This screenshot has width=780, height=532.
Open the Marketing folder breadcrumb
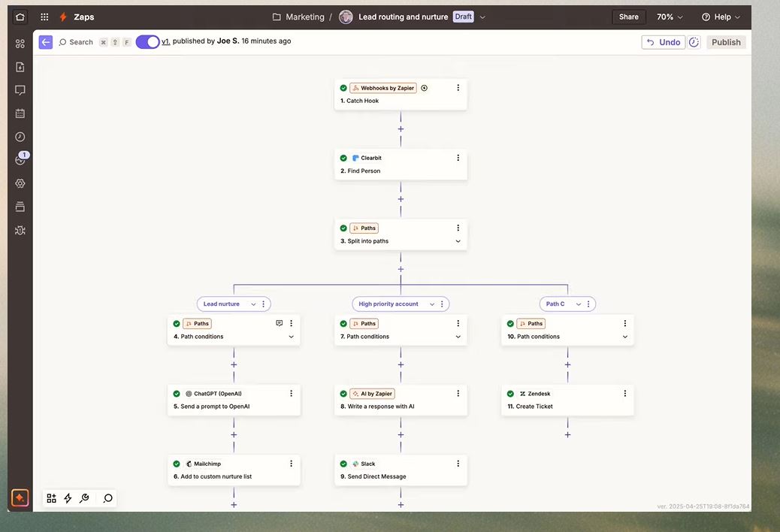coord(298,17)
